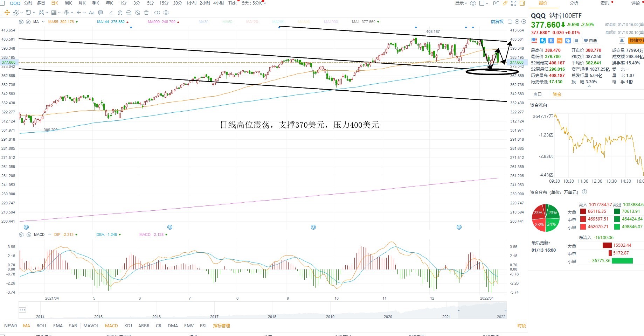Viewport: 644px width, 336px height.
Task: Click the 指标管理 link
Action: [x=222, y=326]
